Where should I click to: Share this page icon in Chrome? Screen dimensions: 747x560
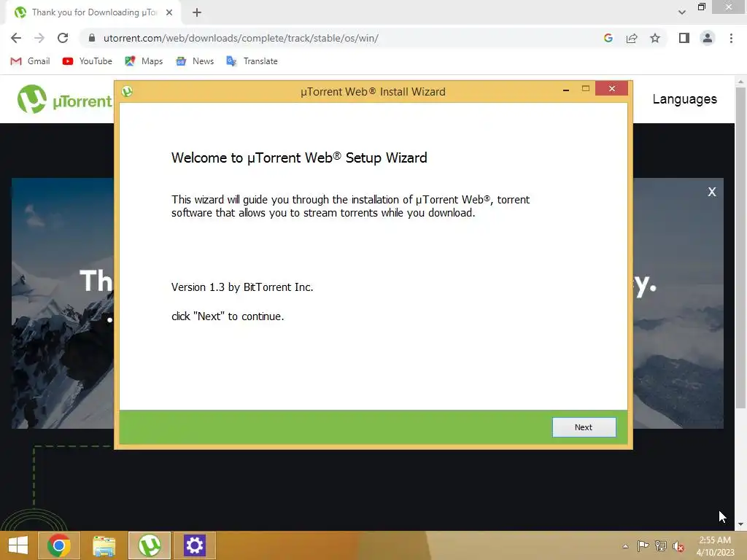click(x=632, y=38)
